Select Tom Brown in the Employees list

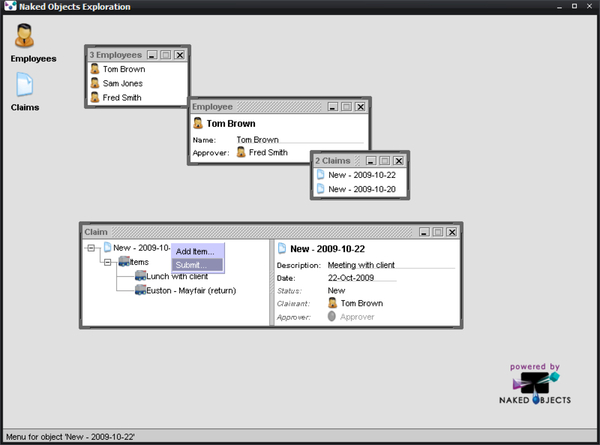click(x=123, y=70)
